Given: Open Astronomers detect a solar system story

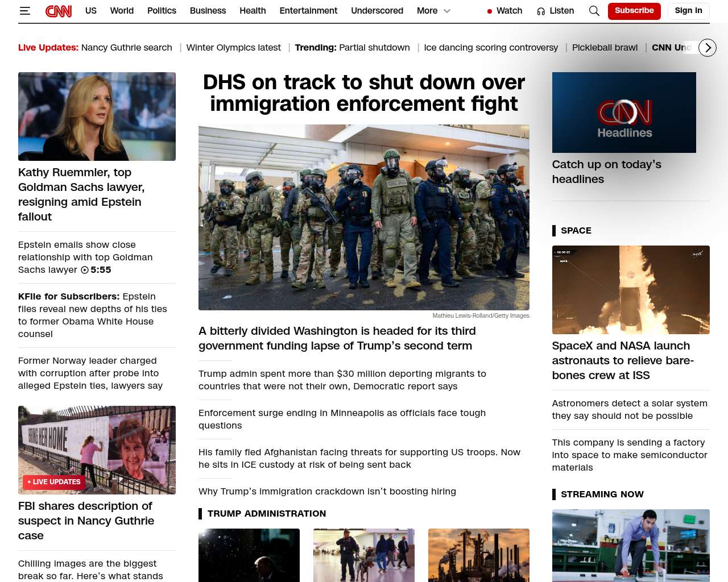Looking at the screenshot, I should [630, 410].
